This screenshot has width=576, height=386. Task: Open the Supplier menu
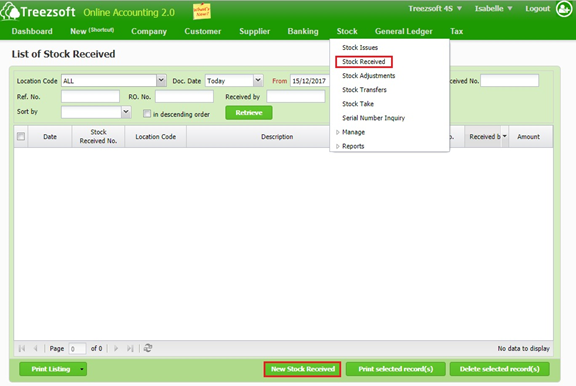tap(255, 31)
